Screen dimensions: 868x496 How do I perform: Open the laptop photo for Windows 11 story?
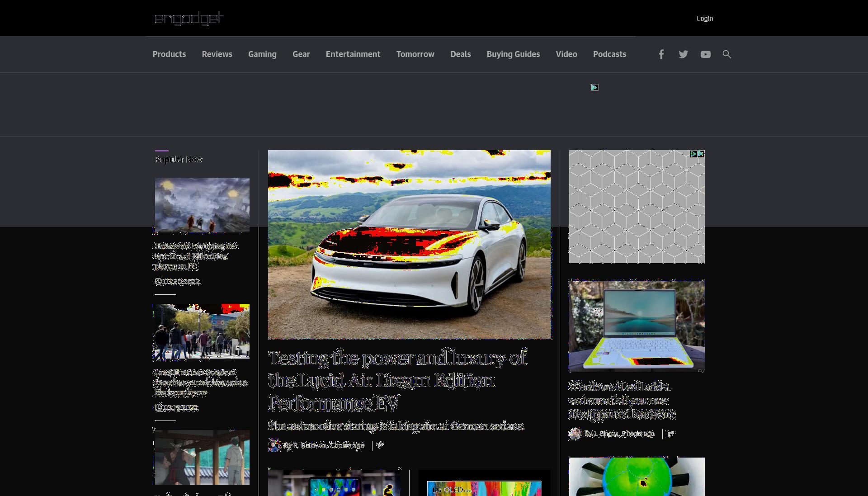click(x=637, y=326)
